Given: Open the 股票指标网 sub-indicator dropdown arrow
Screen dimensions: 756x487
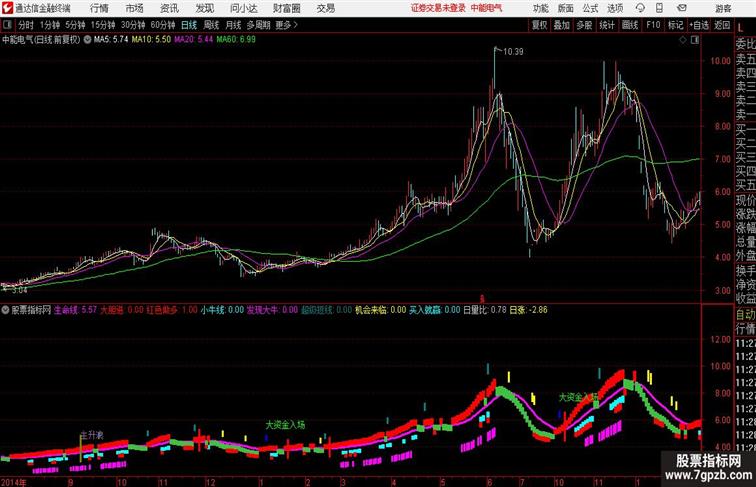Looking at the screenshot, I should [x=5, y=310].
